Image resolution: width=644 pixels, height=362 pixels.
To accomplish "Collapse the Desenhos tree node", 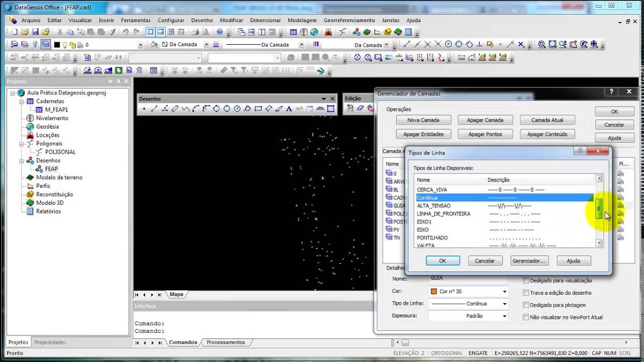I will click(22, 160).
